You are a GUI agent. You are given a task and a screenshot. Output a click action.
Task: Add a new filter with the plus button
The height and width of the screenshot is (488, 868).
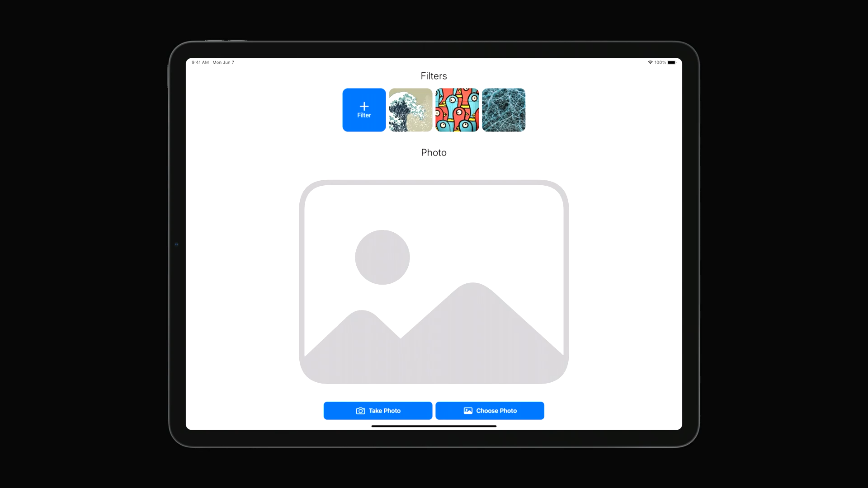[364, 110]
